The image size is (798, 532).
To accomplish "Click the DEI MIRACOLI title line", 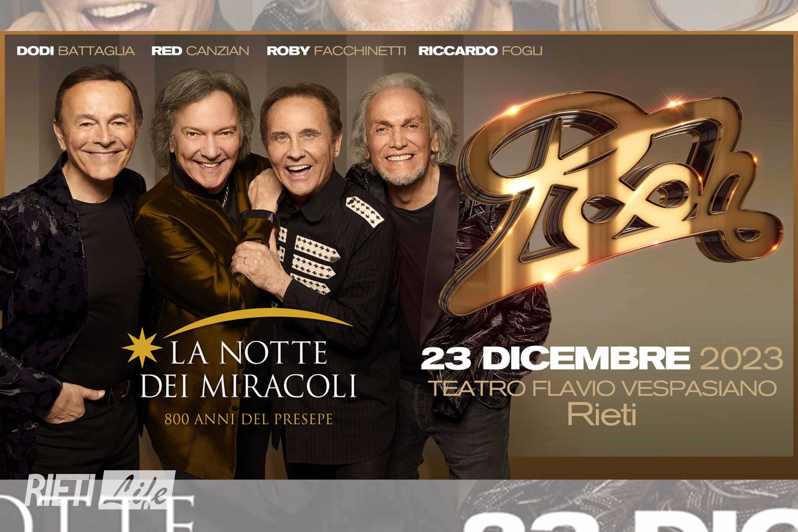I will pos(249,386).
